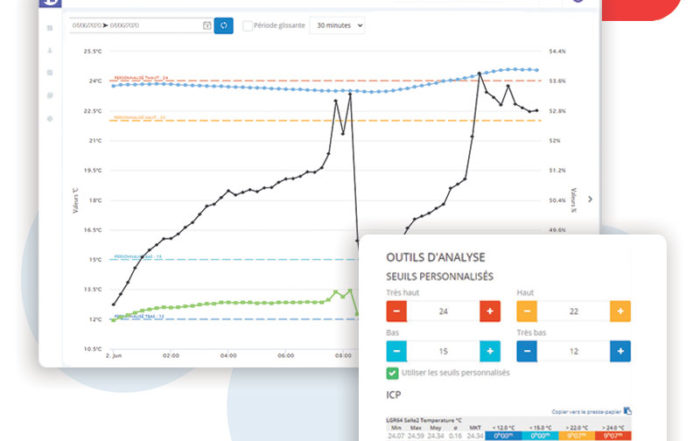
Task: Click the Max value 24.59 in ICP table
Action: 416,436
